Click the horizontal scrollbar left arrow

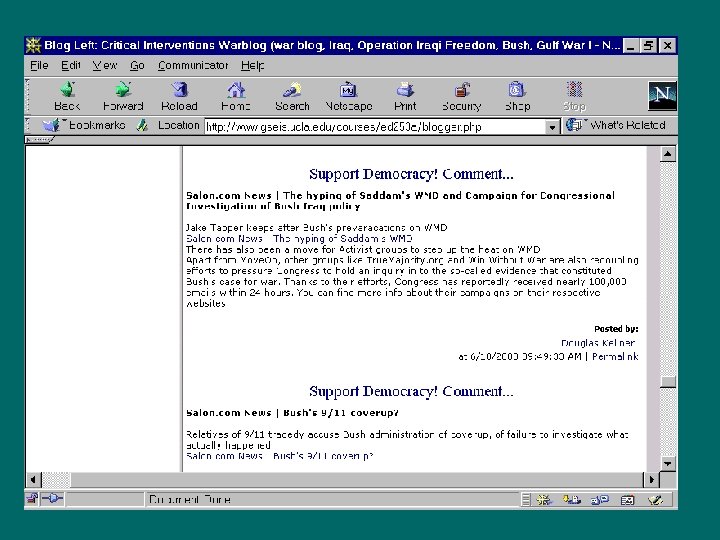[33, 480]
